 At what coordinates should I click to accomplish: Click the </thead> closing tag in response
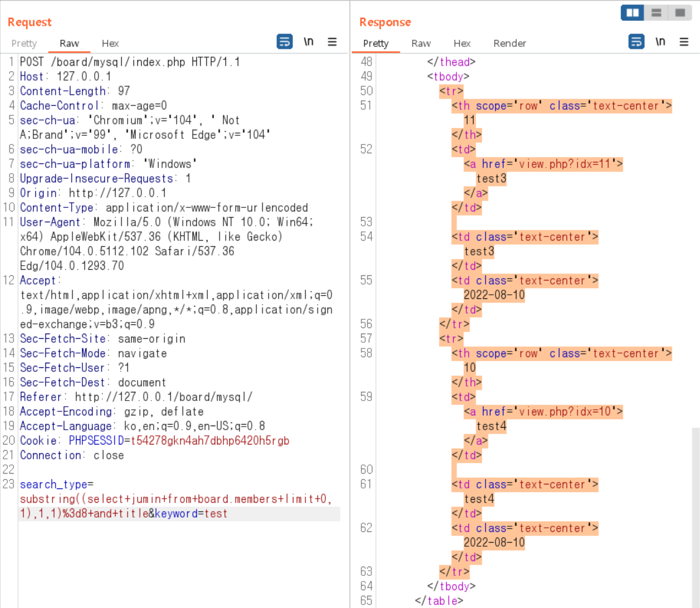click(x=451, y=62)
